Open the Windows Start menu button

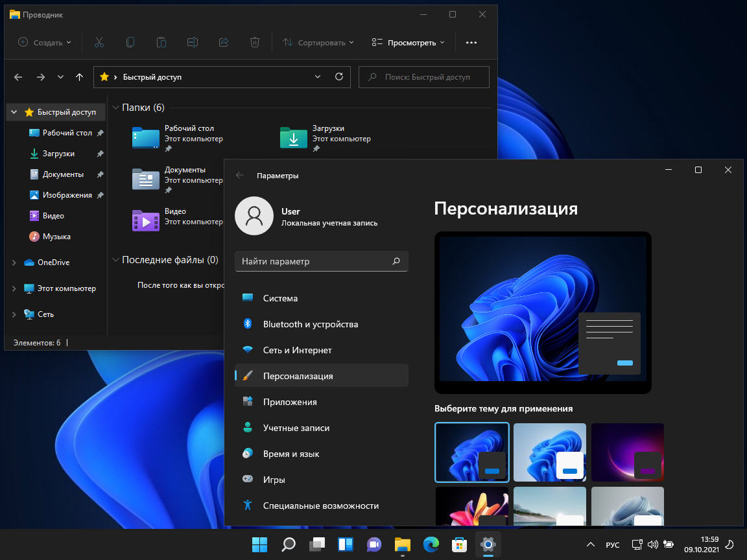[259, 544]
